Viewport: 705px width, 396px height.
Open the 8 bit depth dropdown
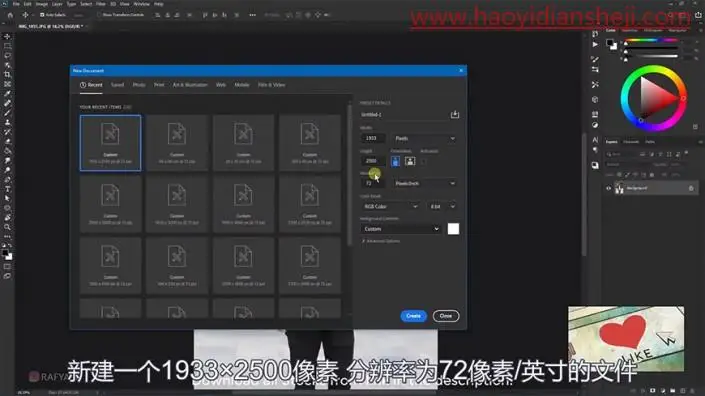coord(442,206)
